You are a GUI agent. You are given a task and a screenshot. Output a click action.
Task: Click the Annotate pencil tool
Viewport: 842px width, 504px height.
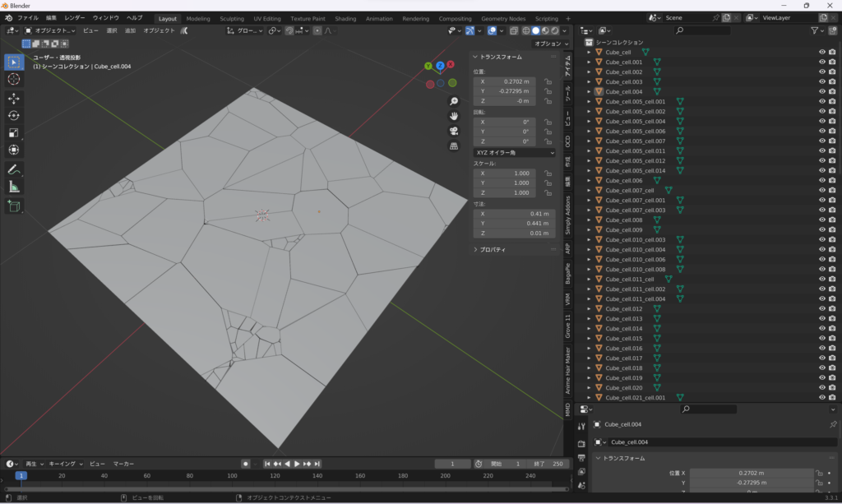(x=14, y=169)
